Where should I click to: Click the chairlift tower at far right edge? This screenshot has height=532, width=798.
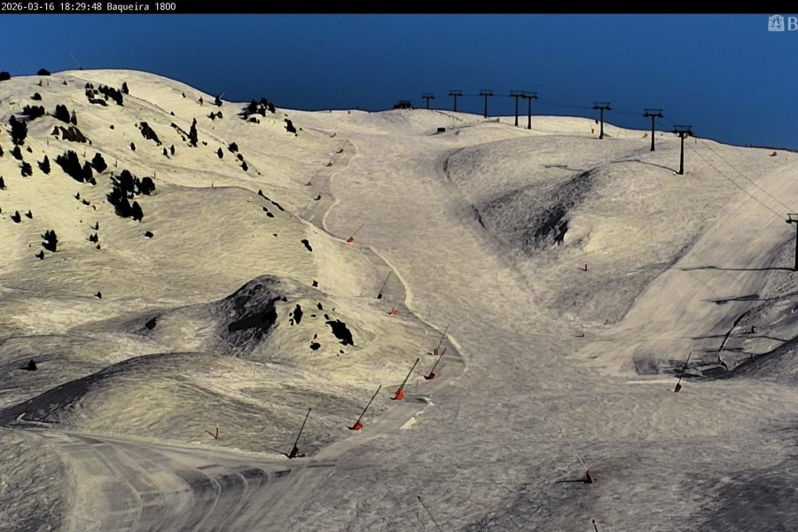pyautogui.click(x=794, y=239)
